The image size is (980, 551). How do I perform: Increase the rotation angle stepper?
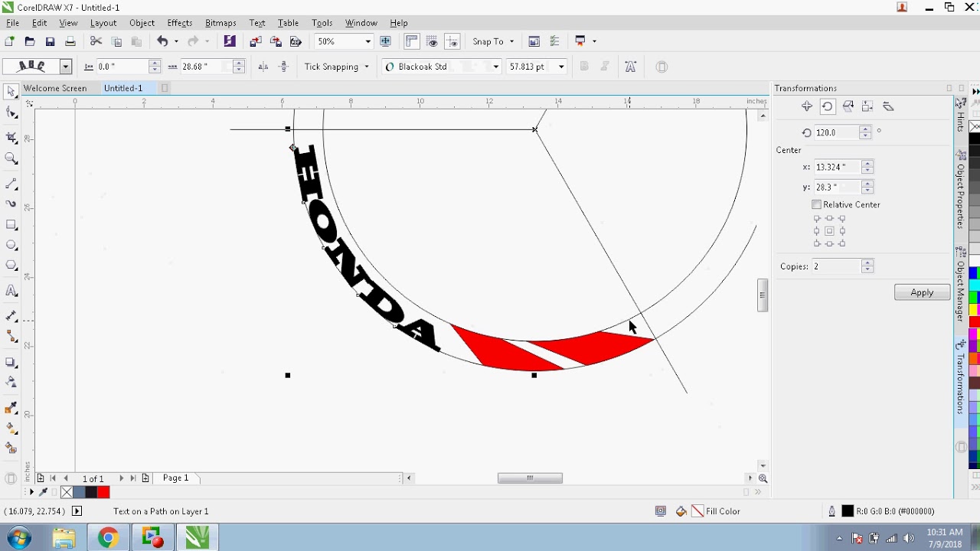(x=865, y=129)
